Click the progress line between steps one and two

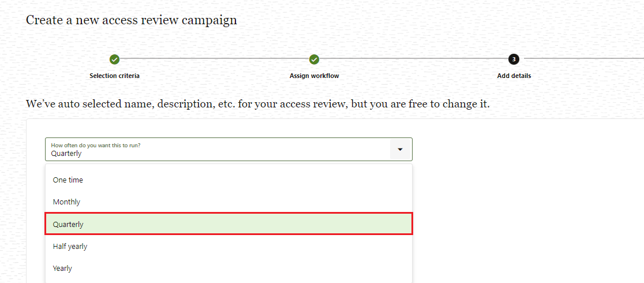pos(215,58)
